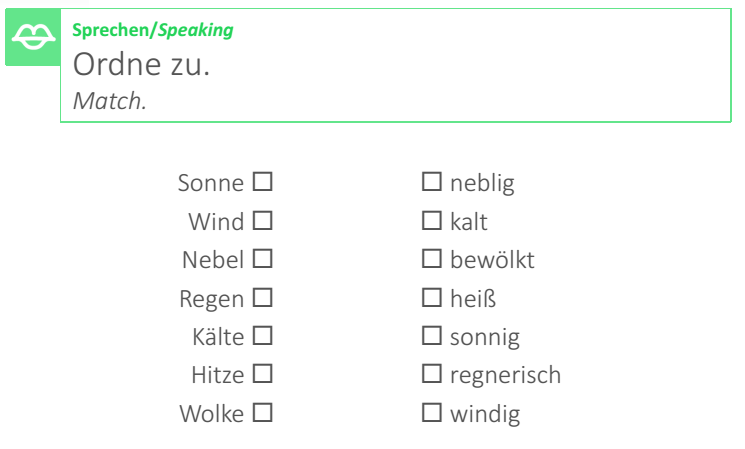
Task: Click the word regnerisch
Action: pos(505,376)
